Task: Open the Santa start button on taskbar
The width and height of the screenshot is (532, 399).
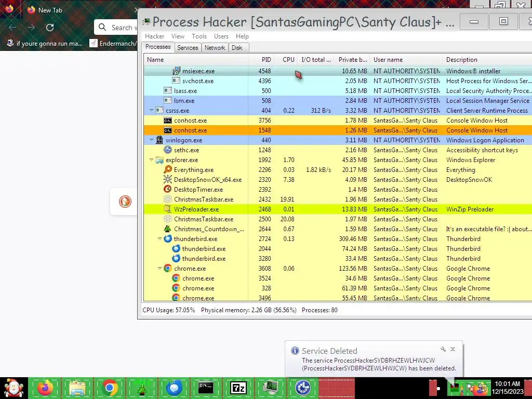Action: coord(14,388)
